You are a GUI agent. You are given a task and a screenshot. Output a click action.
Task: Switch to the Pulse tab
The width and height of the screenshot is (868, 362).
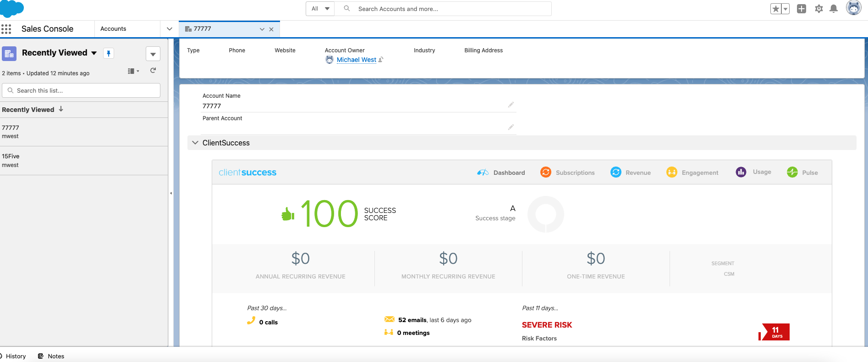click(x=802, y=173)
